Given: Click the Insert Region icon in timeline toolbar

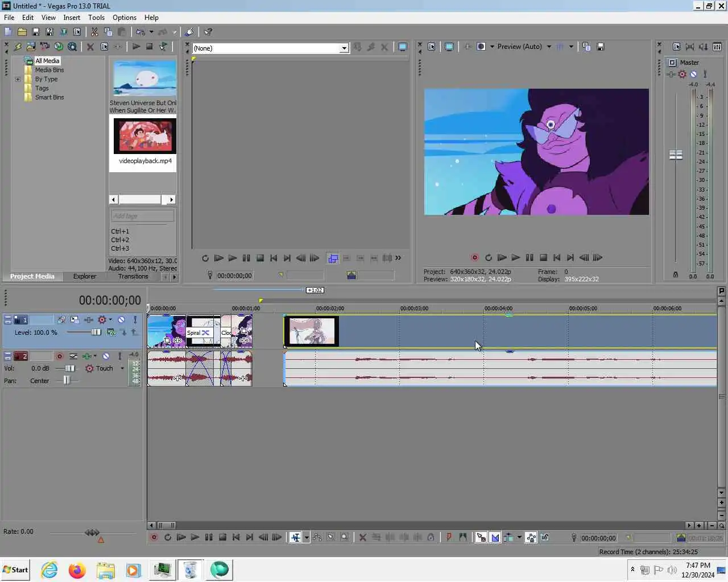Looking at the screenshot, I should pos(463,537).
